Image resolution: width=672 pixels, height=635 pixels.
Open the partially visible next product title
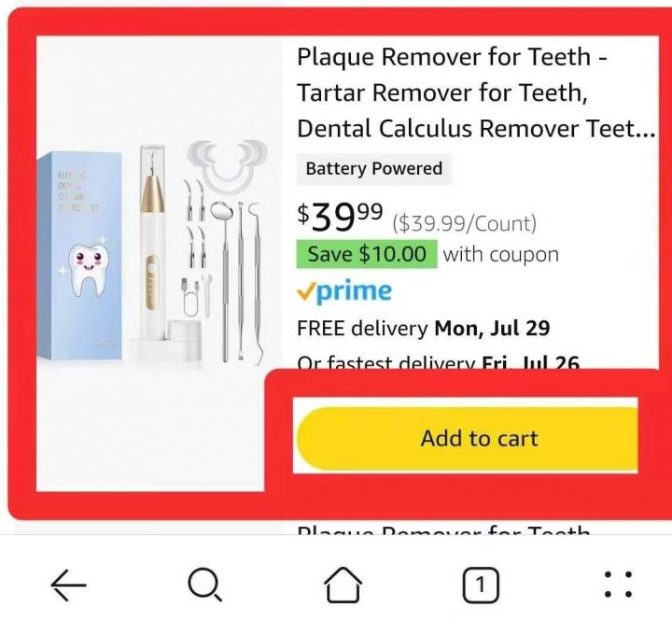(443, 529)
